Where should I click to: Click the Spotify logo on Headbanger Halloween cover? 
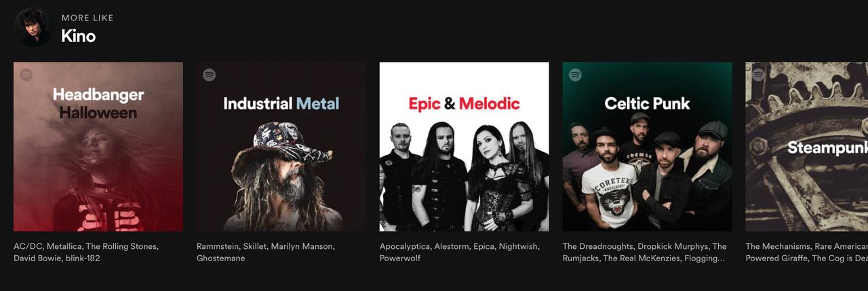point(26,75)
